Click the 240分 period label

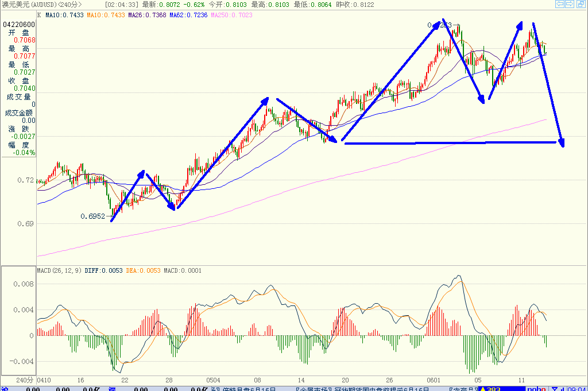(25, 380)
